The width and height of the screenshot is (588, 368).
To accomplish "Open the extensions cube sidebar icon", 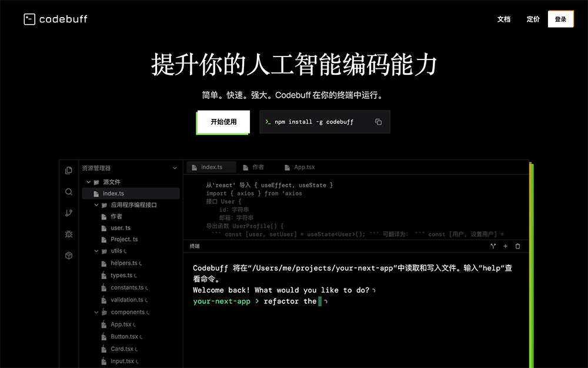I will pyautogui.click(x=69, y=256).
